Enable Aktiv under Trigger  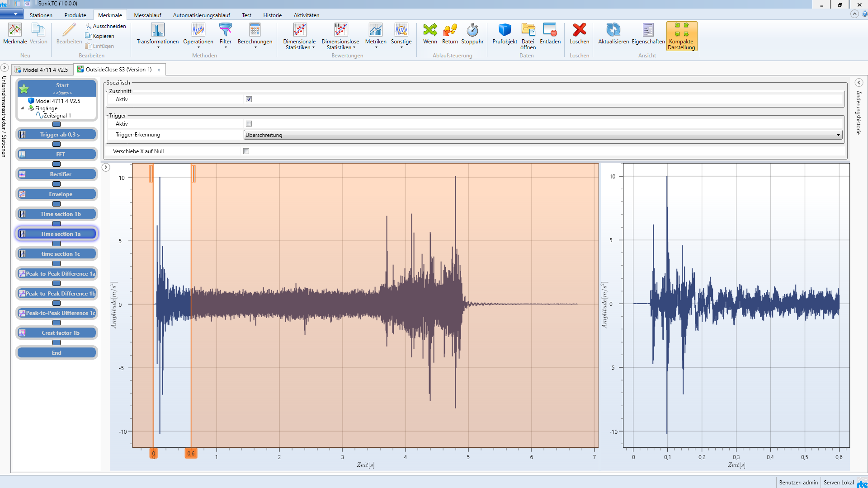point(249,123)
